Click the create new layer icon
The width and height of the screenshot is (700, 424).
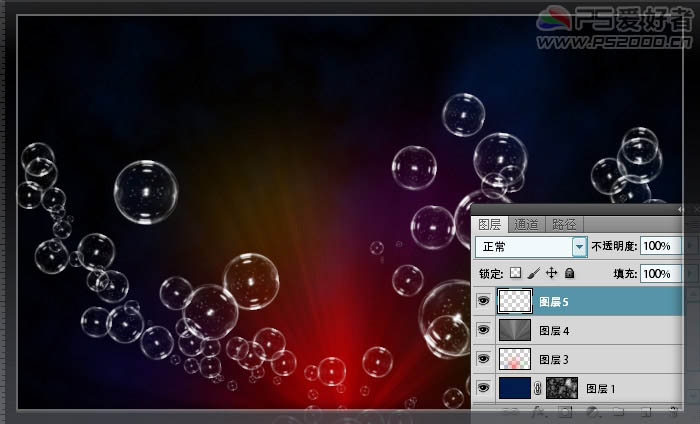645,411
